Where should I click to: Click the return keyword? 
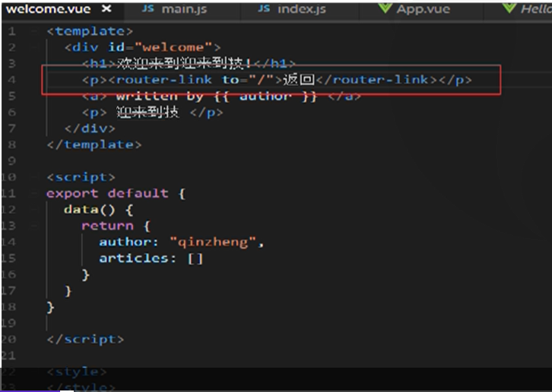pyautogui.click(x=107, y=226)
